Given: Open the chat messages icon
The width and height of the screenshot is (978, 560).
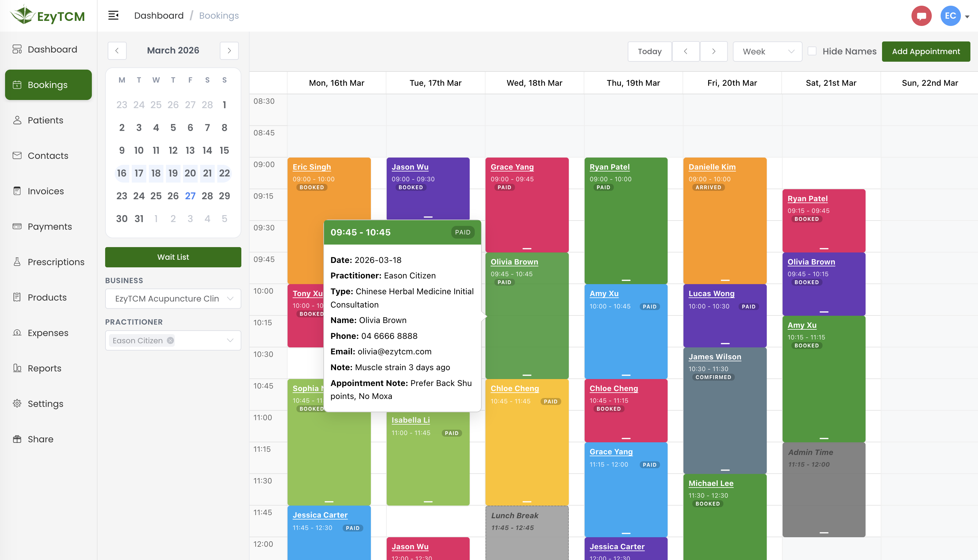Looking at the screenshot, I should 921,16.
